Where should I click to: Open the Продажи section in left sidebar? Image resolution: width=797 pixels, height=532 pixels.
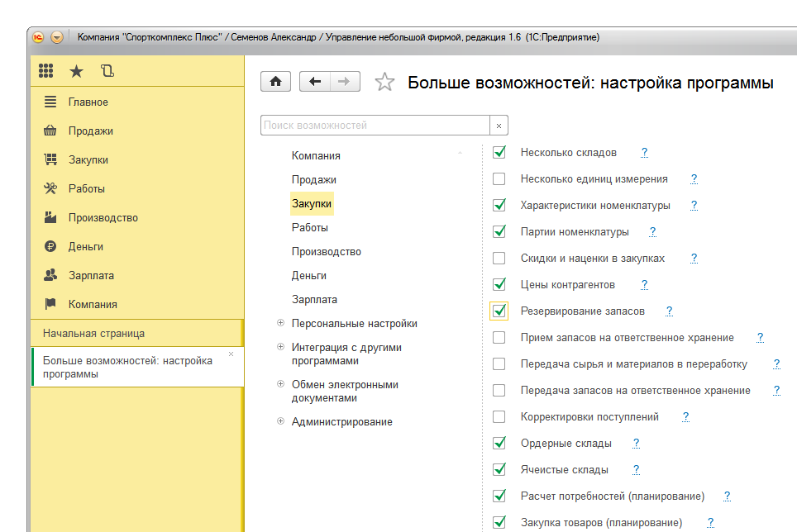point(91,131)
